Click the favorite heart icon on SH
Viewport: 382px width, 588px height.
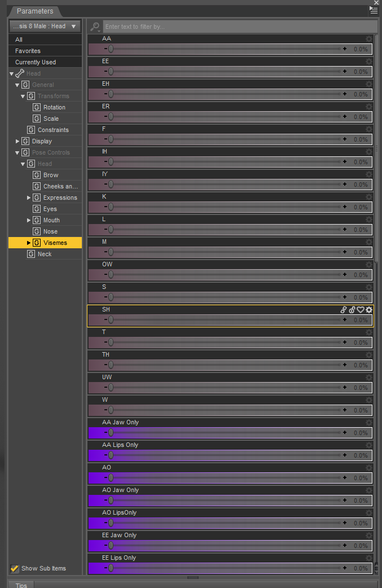click(x=360, y=310)
